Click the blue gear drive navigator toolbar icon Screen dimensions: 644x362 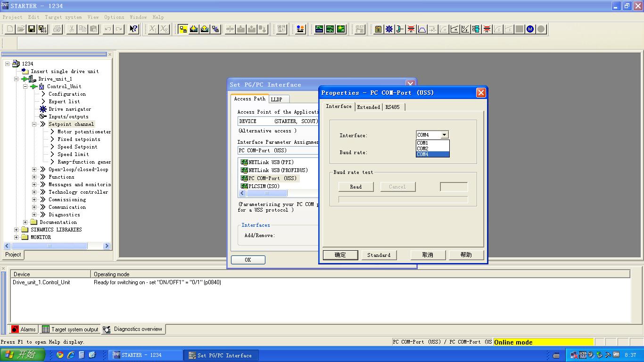389,29
